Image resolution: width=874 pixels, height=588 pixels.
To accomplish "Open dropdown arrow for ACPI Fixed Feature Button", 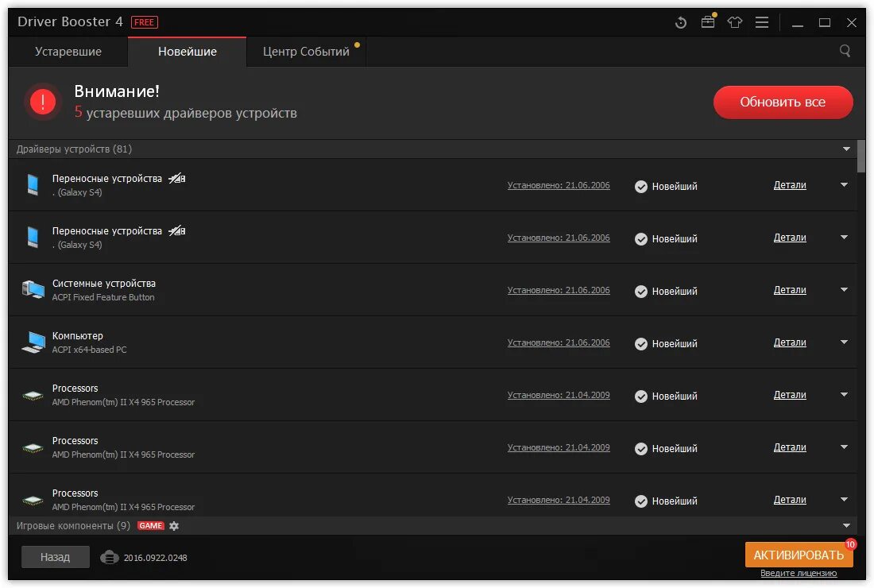I will pos(844,289).
